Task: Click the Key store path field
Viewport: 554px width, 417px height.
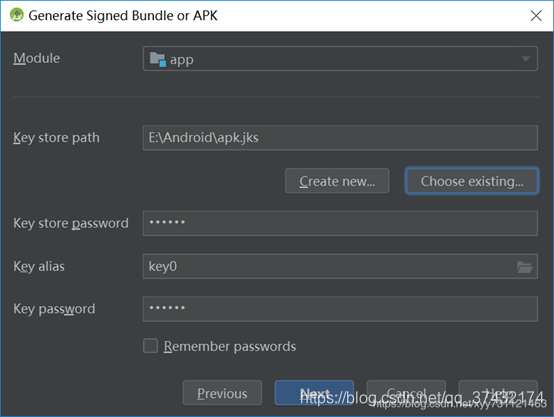Action: click(x=340, y=138)
